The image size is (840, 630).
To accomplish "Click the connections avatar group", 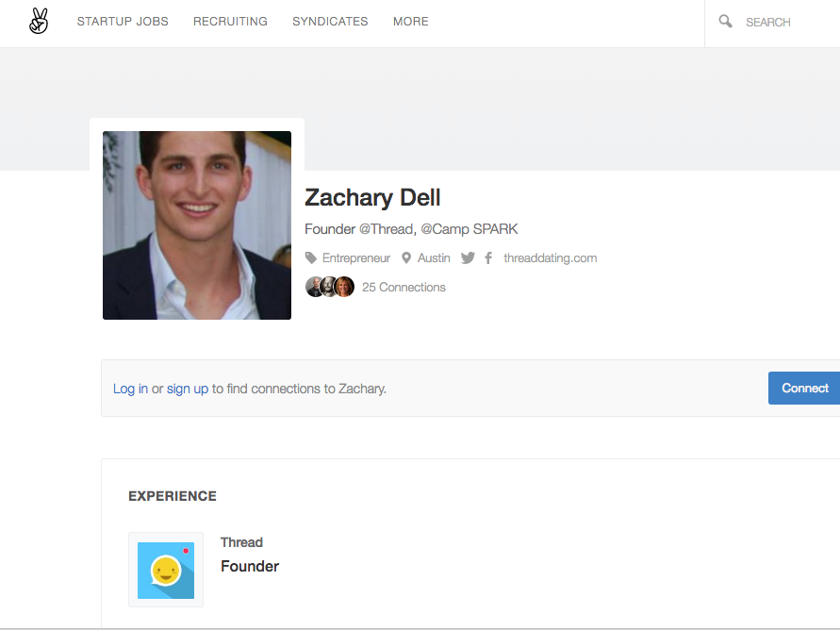I will click(x=330, y=287).
